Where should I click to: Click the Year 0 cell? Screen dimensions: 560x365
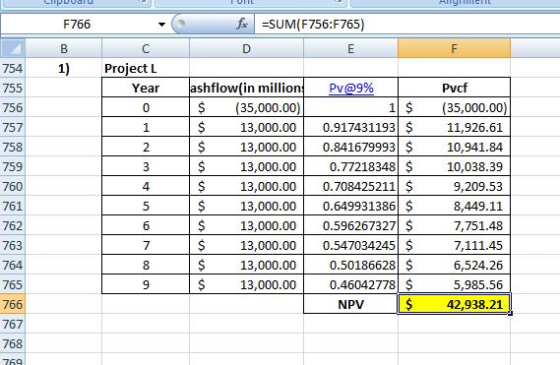(145, 107)
